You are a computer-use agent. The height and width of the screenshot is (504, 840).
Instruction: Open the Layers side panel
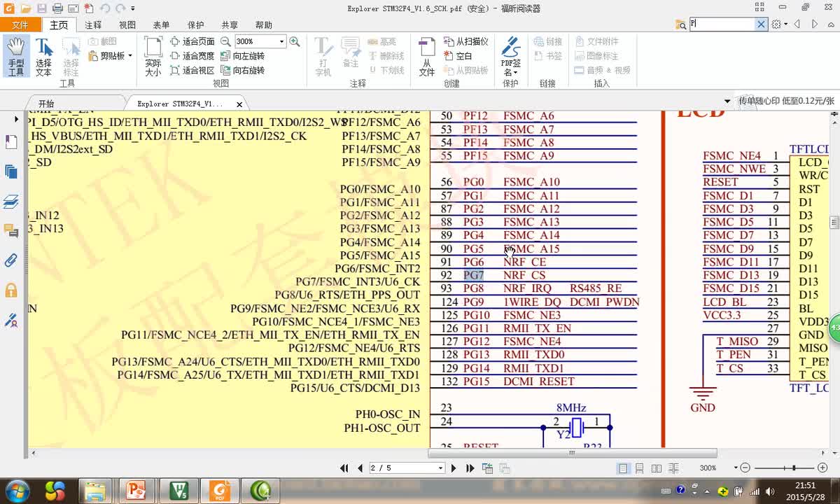point(11,202)
